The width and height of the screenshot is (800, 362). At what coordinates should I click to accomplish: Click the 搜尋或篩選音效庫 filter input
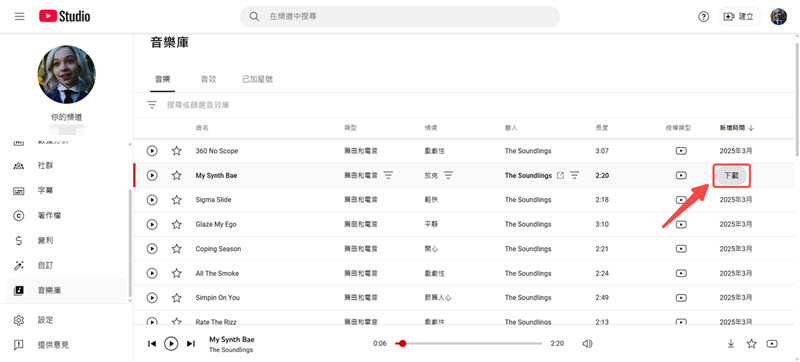pos(198,105)
